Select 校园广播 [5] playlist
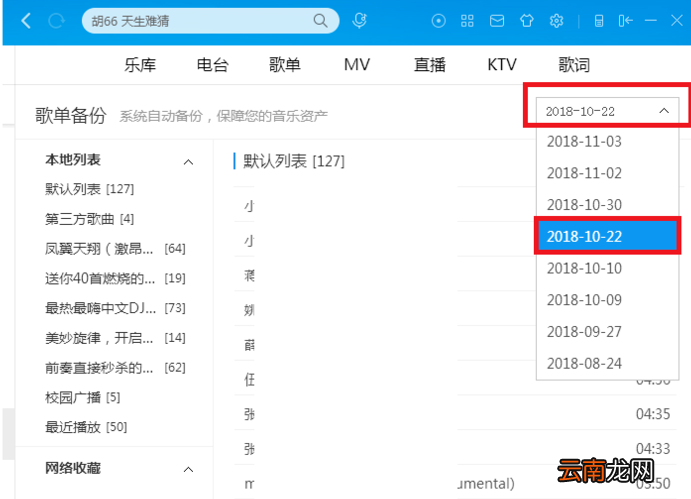The width and height of the screenshot is (691, 499). click(82, 397)
